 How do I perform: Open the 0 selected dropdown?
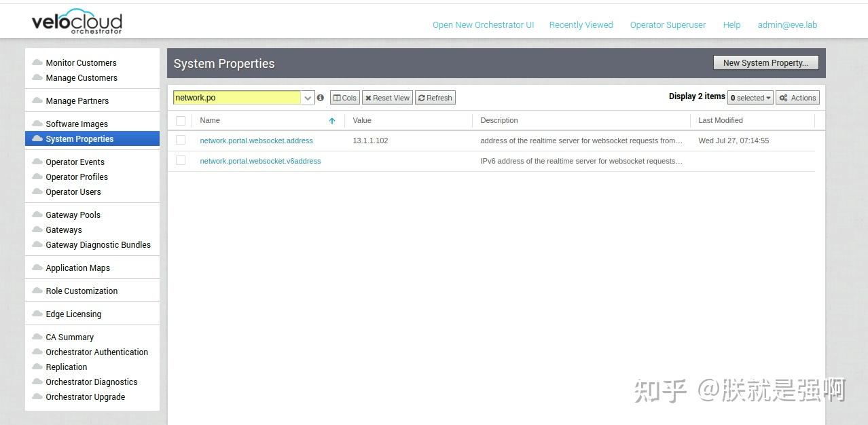pyautogui.click(x=750, y=97)
